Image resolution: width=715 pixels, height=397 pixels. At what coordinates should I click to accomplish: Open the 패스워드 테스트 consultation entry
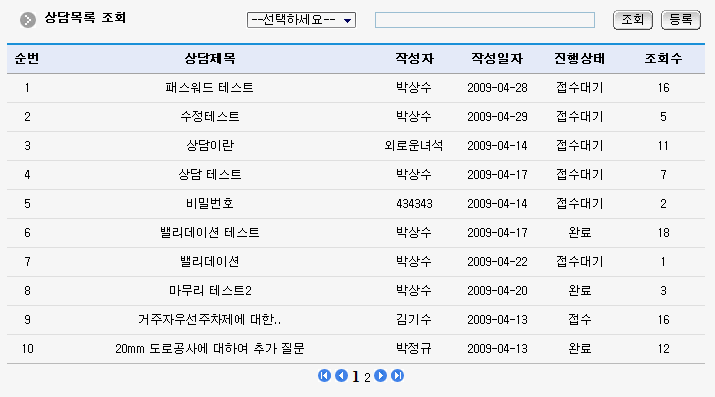coord(209,88)
